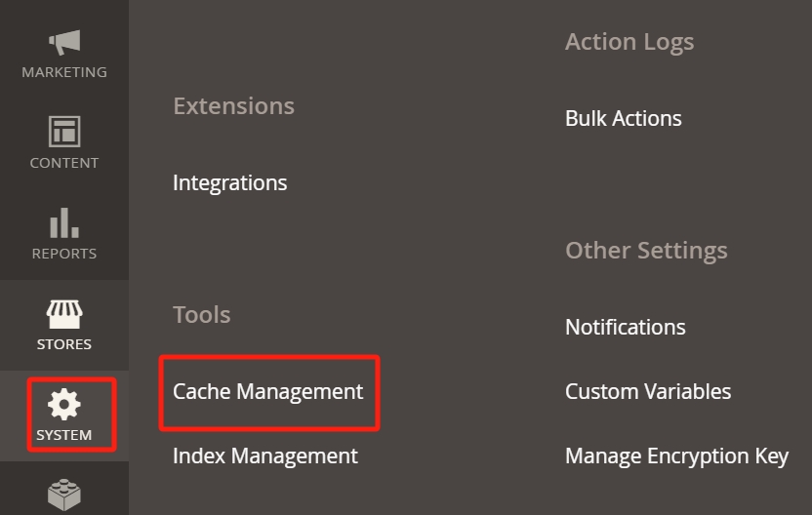Image resolution: width=812 pixels, height=515 pixels.
Task: Select Bulk Actions under Action Logs
Action: [x=624, y=119]
